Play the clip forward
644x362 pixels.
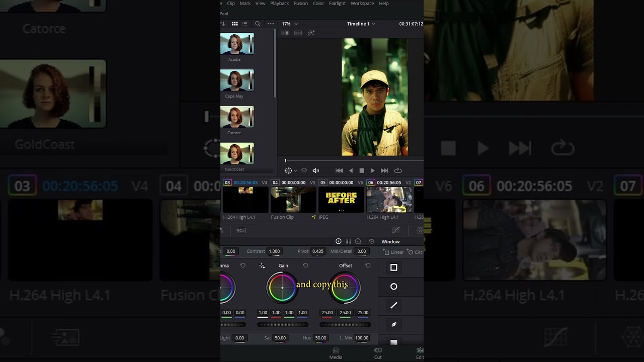pyautogui.click(x=372, y=170)
